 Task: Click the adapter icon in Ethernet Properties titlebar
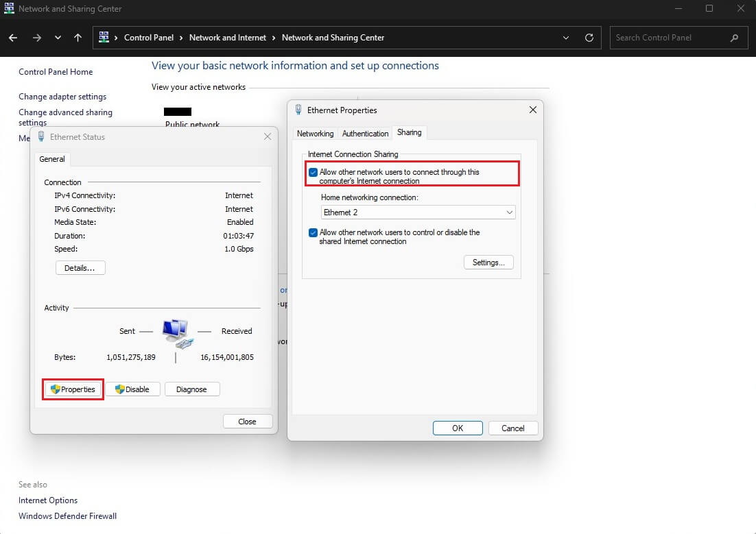click(298, 110)
